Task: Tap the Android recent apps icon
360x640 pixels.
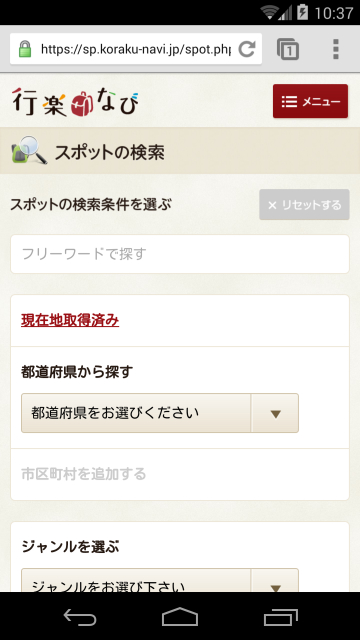Action: point(280,616)
